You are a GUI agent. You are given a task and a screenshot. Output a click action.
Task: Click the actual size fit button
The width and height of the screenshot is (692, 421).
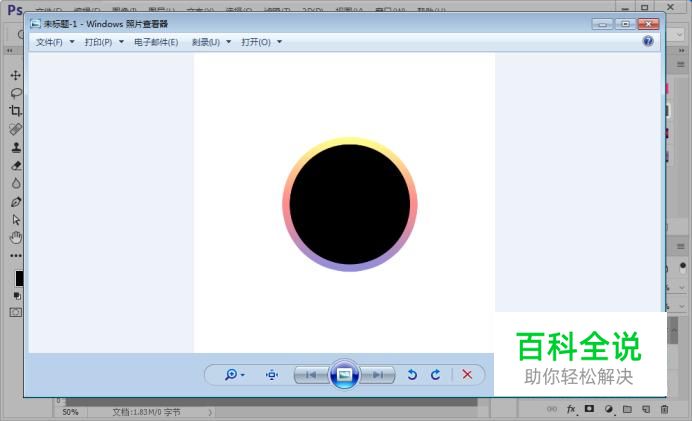point(272,375)
